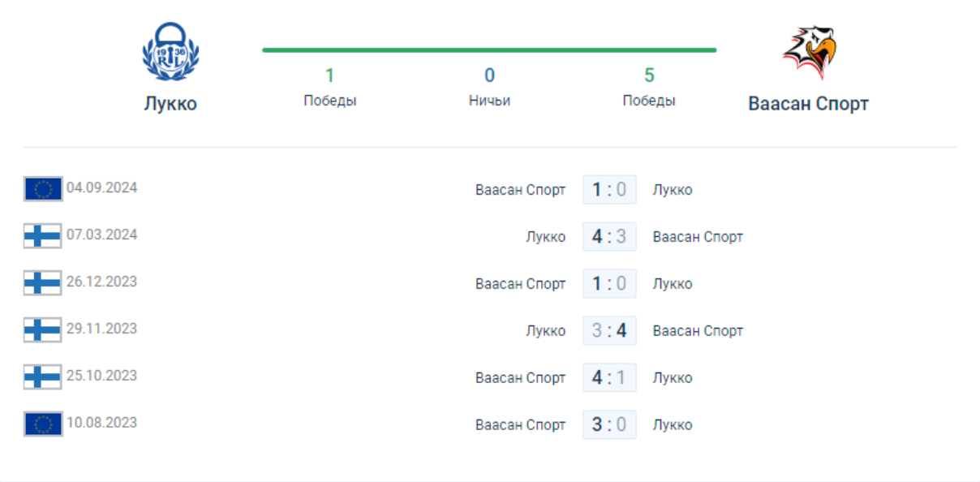
Task: Click the Ваасан Спорт eagle logo
Action: pyautogui.click(x=809, y=52)
